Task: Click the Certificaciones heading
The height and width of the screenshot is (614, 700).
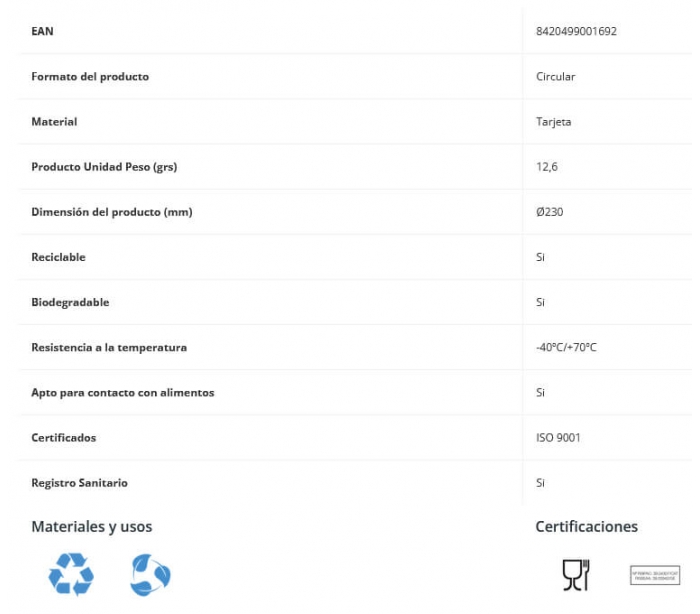Action: click(x=586, y=526)
